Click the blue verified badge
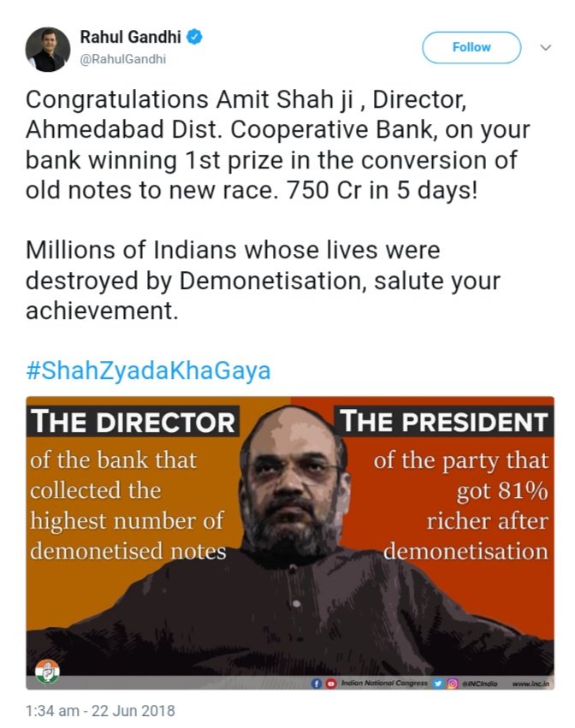 194,37
